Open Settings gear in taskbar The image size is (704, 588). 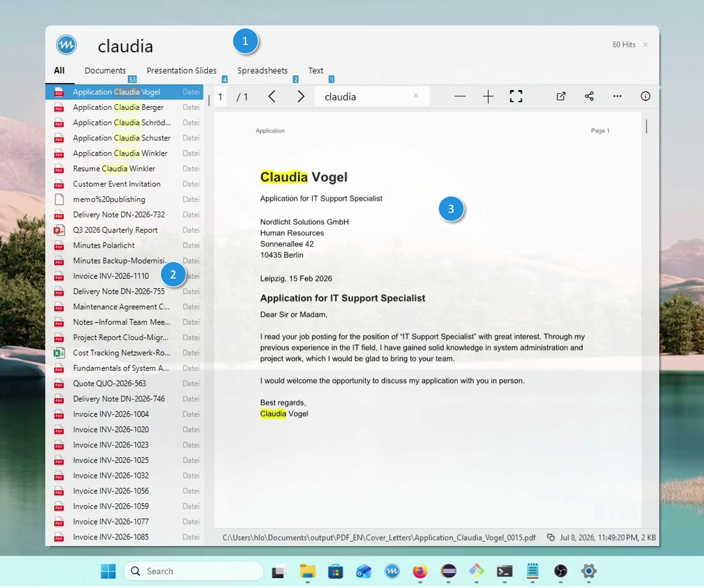589,571
